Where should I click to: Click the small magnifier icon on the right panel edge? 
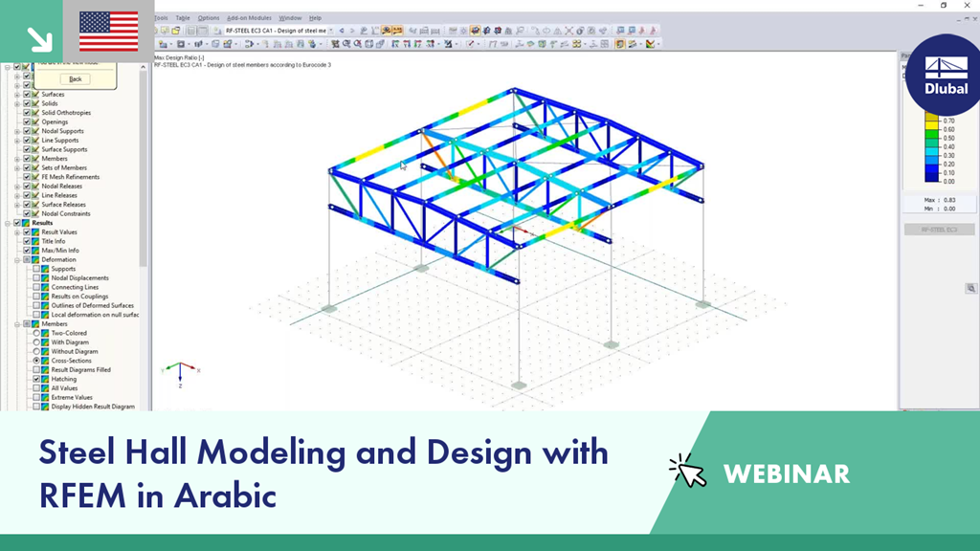(x=970, y=288)
